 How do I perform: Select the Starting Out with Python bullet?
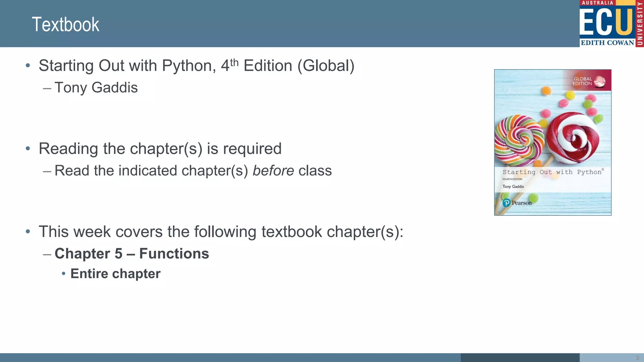pos(197,66)
